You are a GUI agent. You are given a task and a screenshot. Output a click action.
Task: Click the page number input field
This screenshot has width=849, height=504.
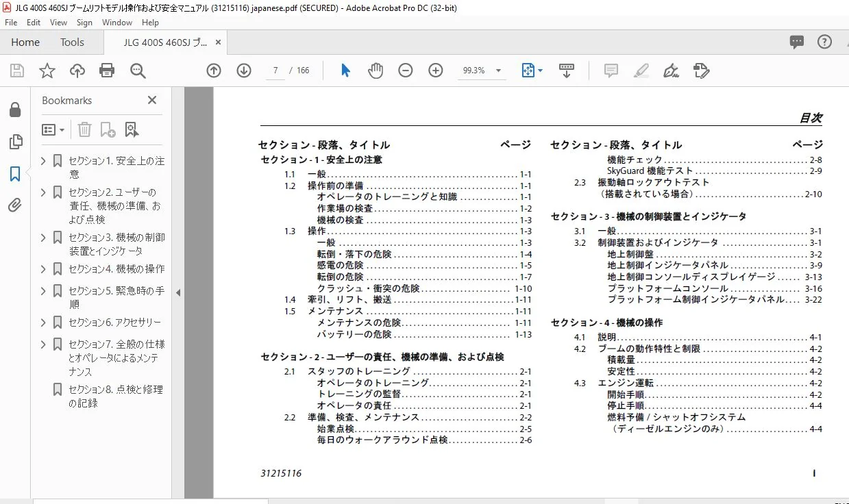275,71
